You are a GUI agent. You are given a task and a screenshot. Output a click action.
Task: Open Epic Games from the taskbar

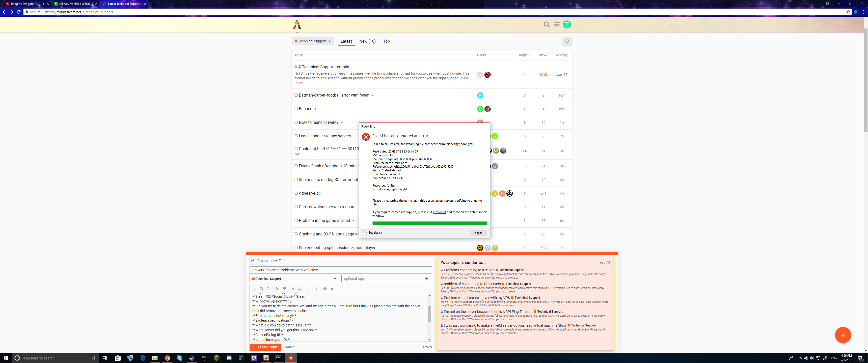204,358
